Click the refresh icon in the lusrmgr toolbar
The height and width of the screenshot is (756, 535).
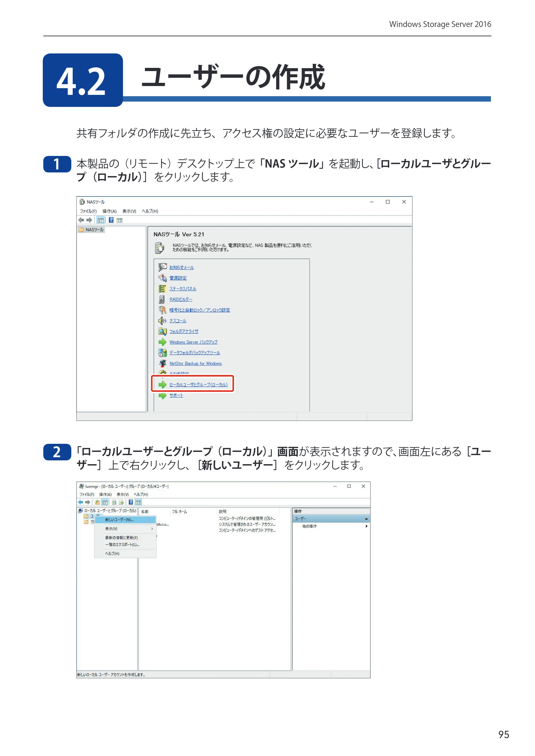pyautogui.click(x=114, y=502)
